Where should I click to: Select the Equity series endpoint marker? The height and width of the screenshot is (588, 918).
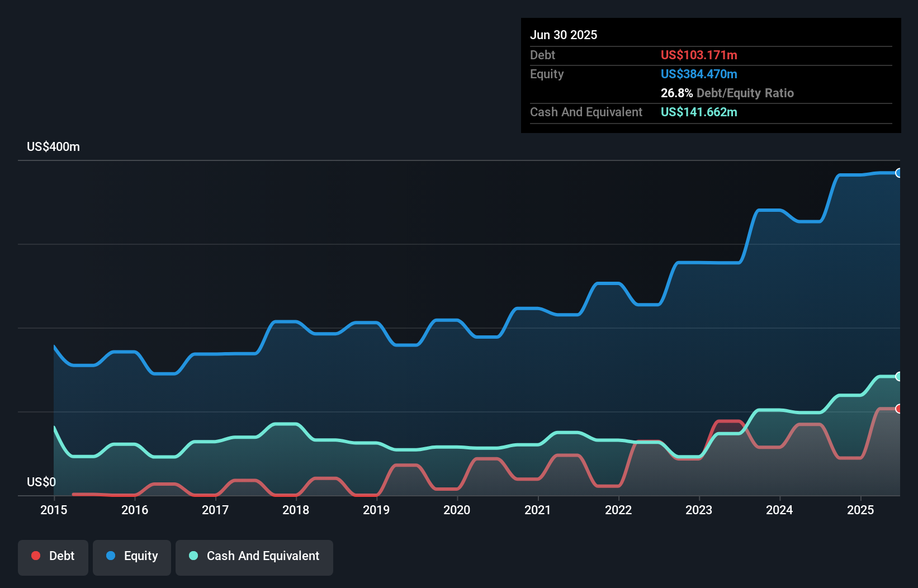pyautogui.click(x=898, y=173)
